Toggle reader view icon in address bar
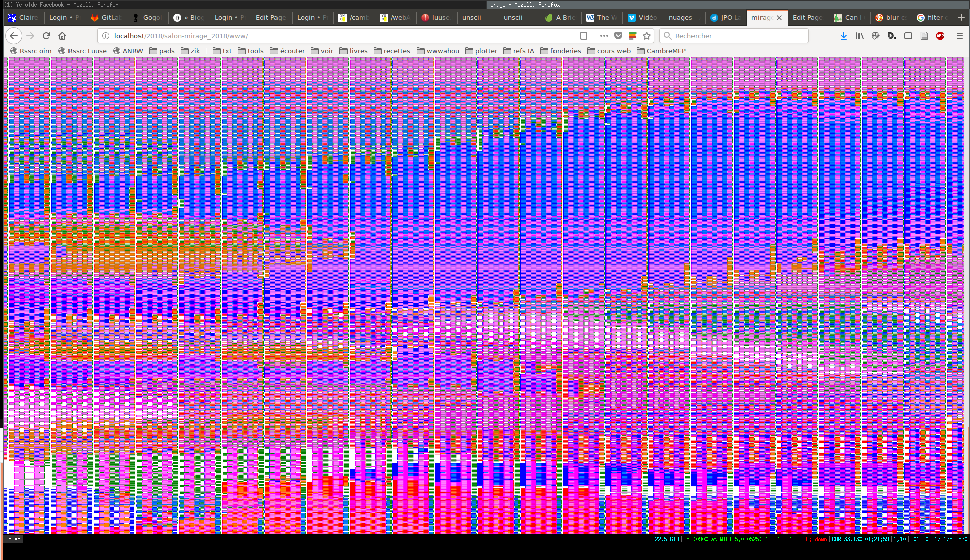The image size is (970, 560). [584, 36]
